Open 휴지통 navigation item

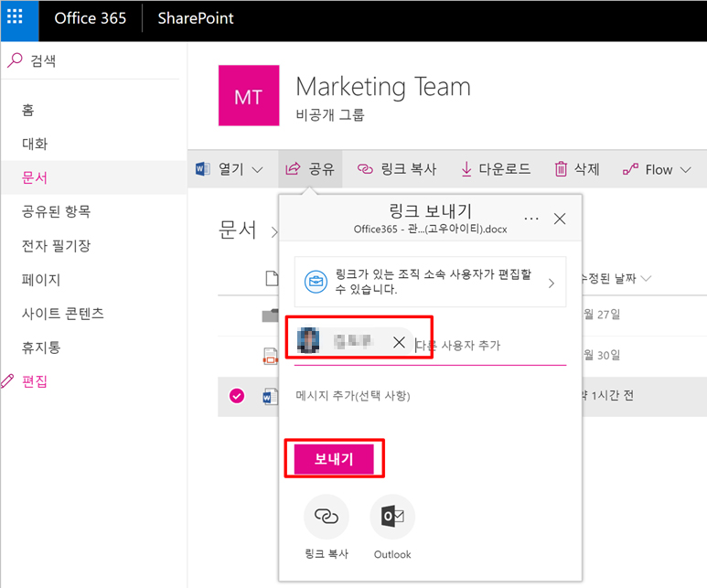click(41, 347)
